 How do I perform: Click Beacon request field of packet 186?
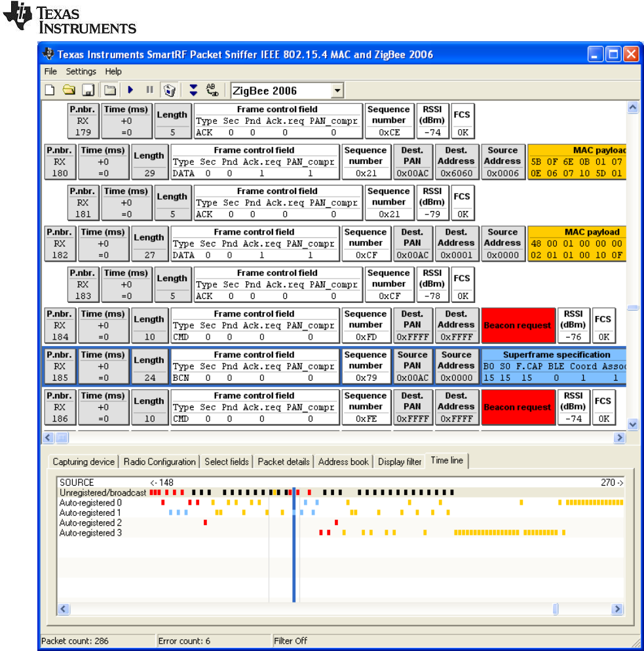[518, 407]
